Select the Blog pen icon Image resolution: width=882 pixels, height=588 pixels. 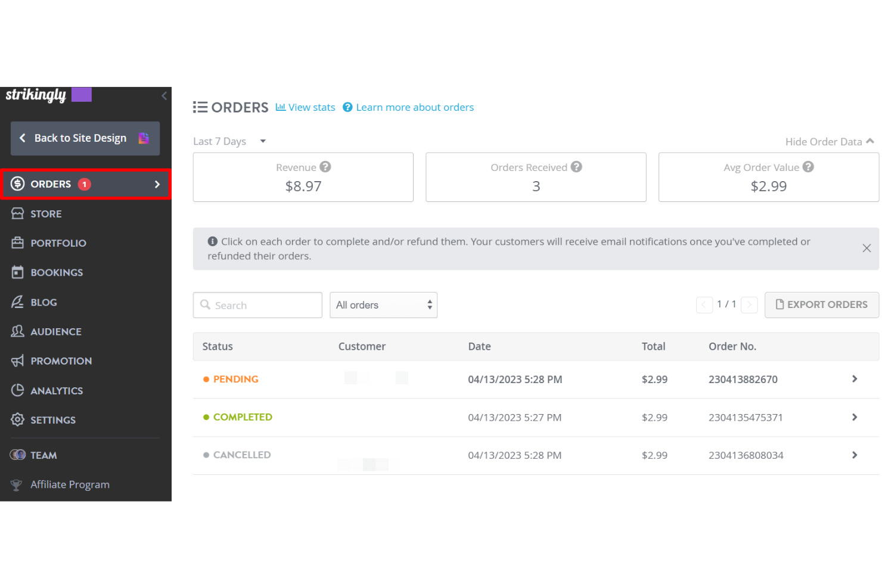[18, 302]
